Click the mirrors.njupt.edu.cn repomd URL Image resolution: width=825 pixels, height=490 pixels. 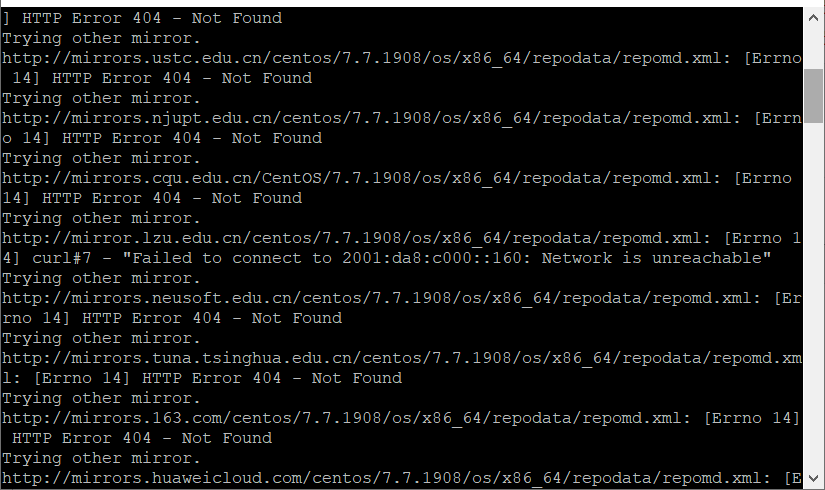pyautogui.click(x=367, y=118)
